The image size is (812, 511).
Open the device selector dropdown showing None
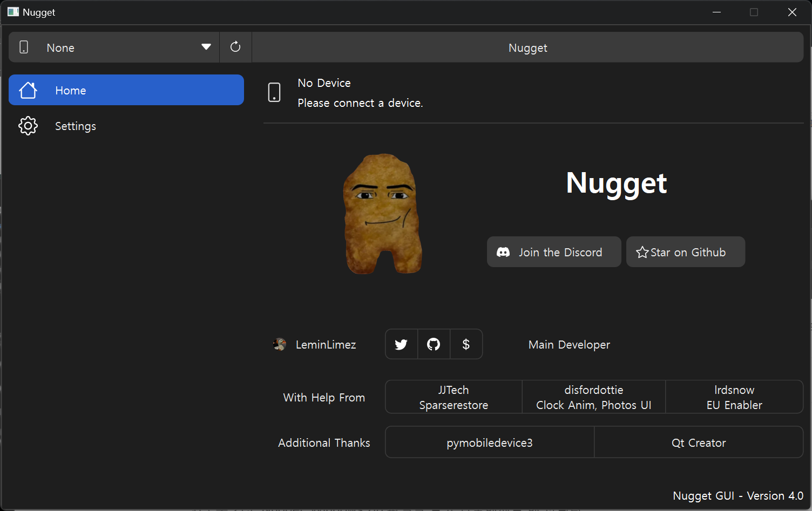tap(128, 47)
